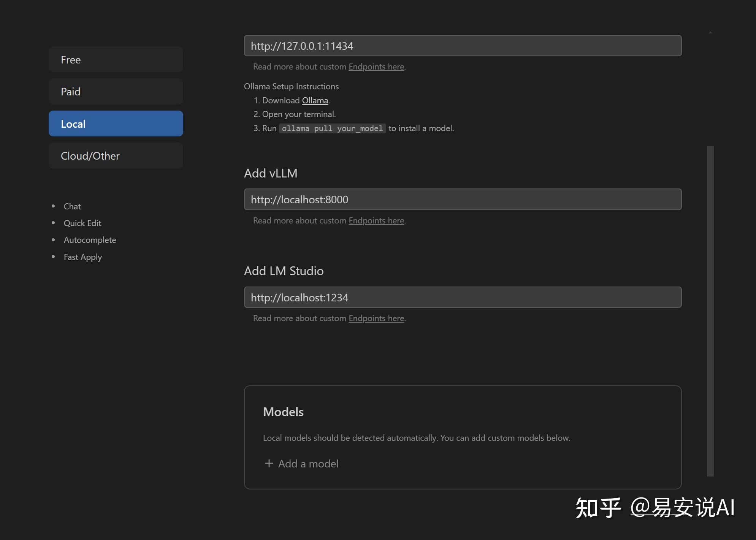Click Endpoints here link under LM Studio
This screenshot has height=540, width=756.
(x=376, y=318)
